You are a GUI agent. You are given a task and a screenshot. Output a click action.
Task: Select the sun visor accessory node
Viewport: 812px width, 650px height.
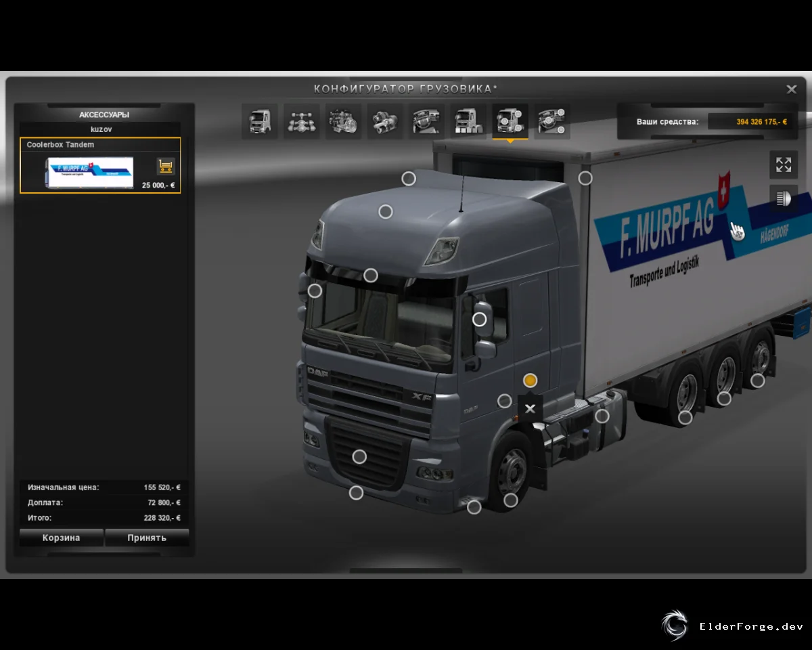tap(371, 276)
